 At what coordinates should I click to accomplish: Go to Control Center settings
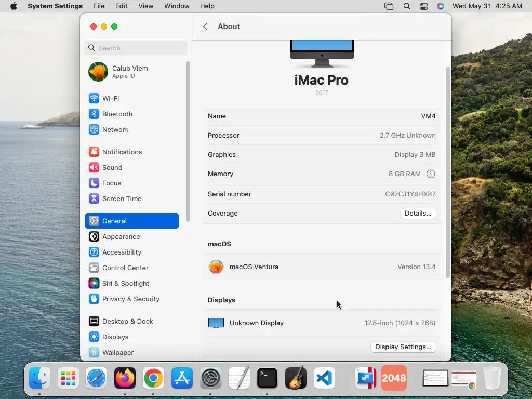(x=131, y=268)
